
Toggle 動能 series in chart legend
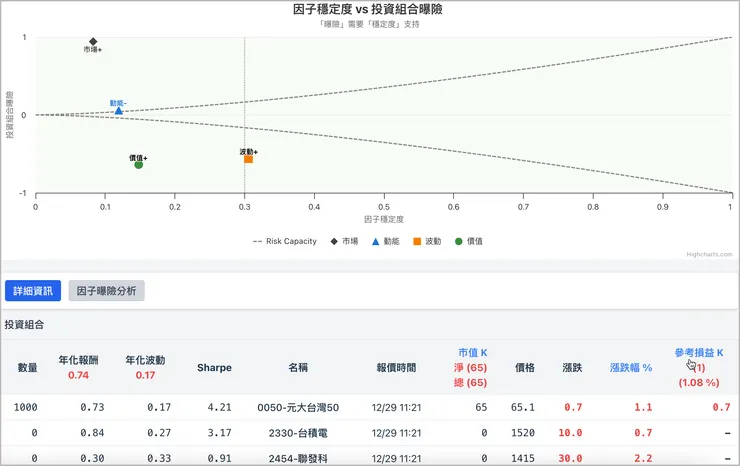coord(386,241)
